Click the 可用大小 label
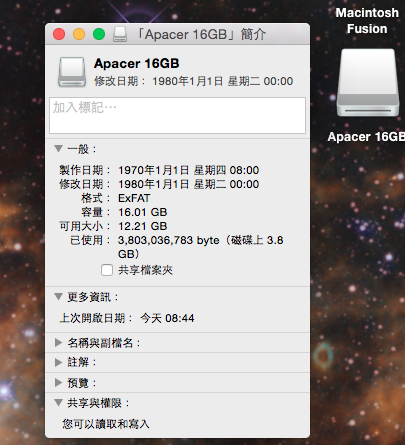The image size is (405, 445). pyautogui.click(x=85, y=226)
